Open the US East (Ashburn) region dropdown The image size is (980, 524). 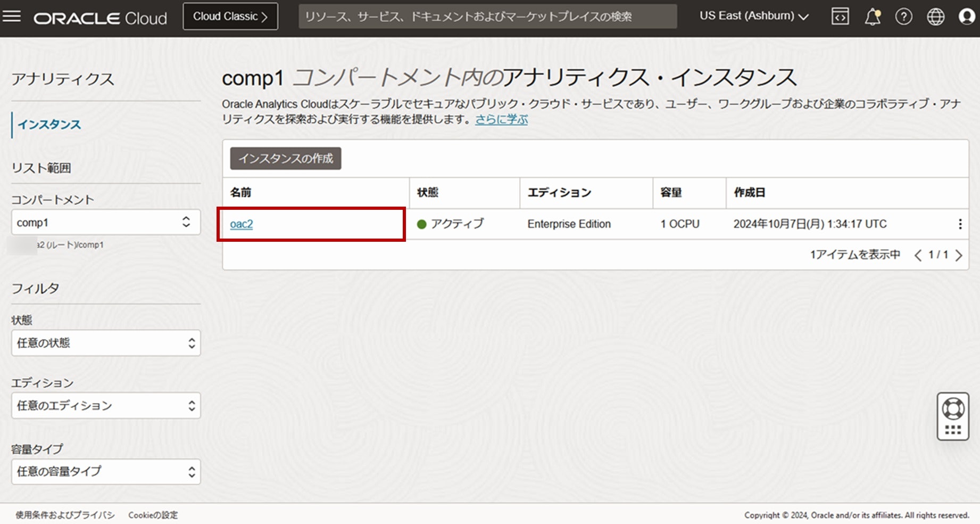[x=754, y=16]
